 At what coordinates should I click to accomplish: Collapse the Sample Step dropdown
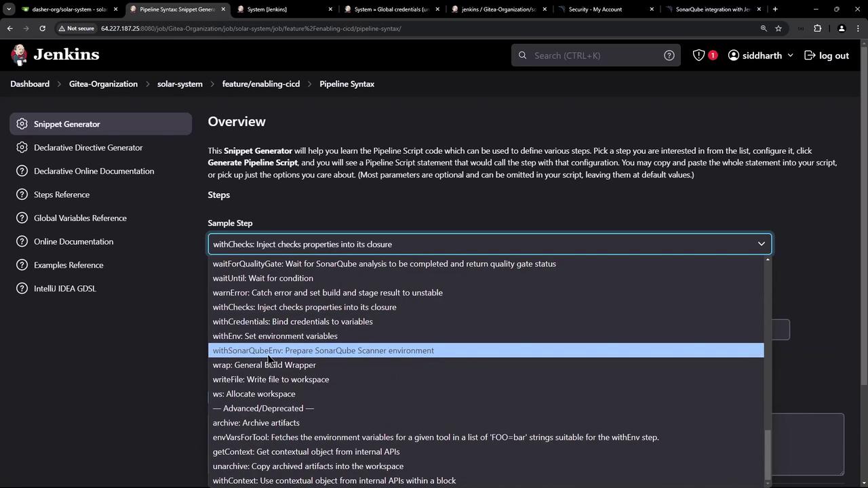(761, 244)
